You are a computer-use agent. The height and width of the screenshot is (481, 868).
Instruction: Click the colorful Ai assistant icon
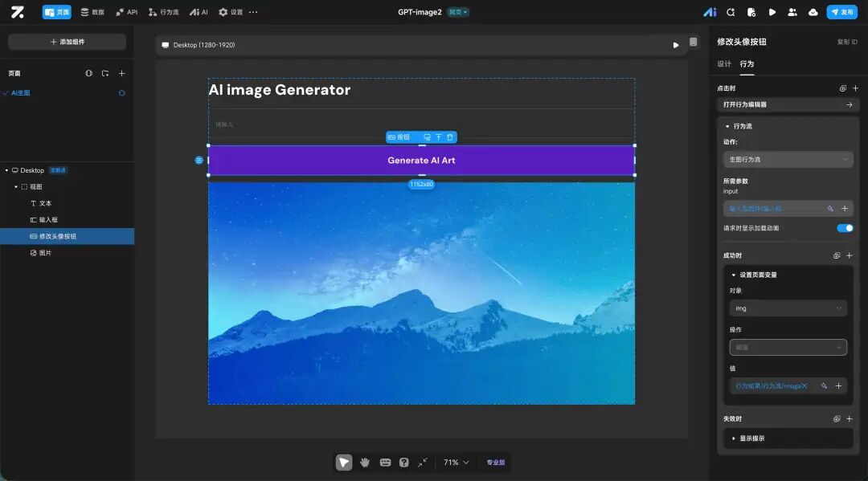[710, 12]
